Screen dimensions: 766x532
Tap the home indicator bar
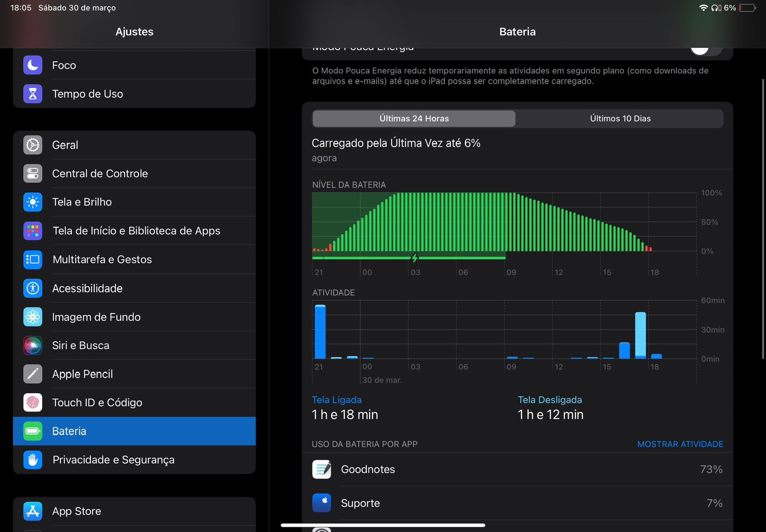[383, 525]
